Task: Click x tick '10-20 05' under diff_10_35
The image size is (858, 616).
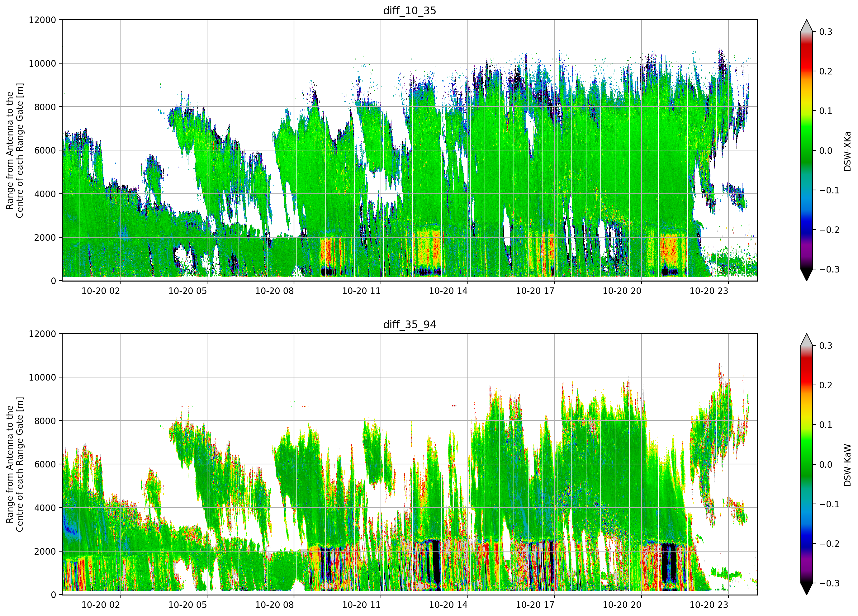Action: [x=188, y=291]
